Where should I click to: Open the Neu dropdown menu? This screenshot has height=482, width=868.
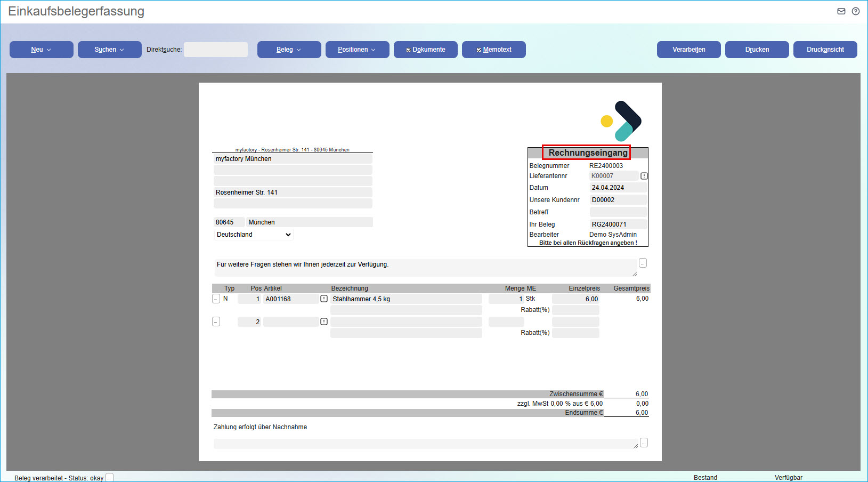pyautogui.click(x=42, y=50)
